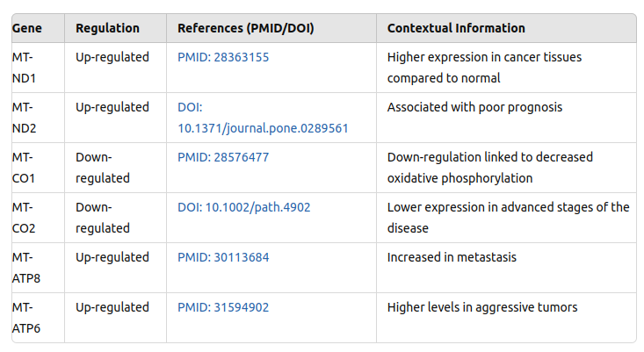644x352 pixels.
Task: Click "Higher levels in aggressive tumors" text
Action: 482,307
